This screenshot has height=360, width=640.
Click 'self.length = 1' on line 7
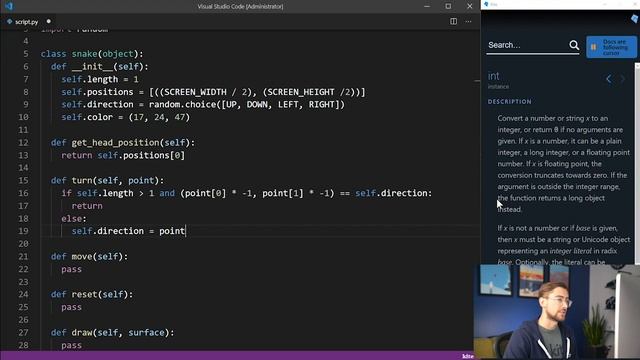tap(100, 79)
